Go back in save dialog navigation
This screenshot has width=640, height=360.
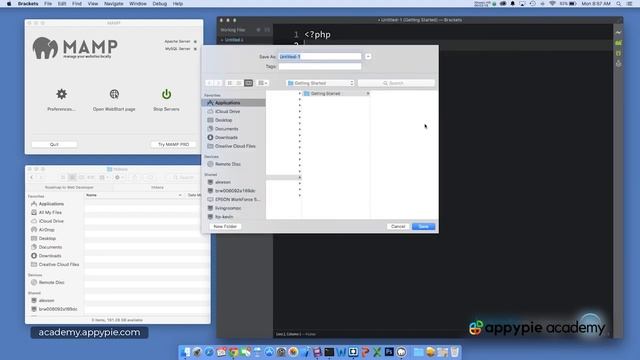coord(209,83)
